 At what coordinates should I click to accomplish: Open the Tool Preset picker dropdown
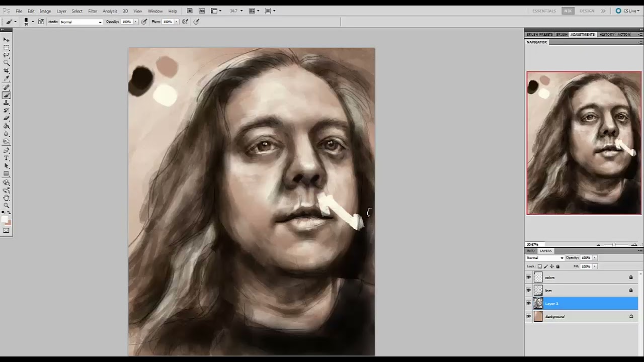[15, 22]
